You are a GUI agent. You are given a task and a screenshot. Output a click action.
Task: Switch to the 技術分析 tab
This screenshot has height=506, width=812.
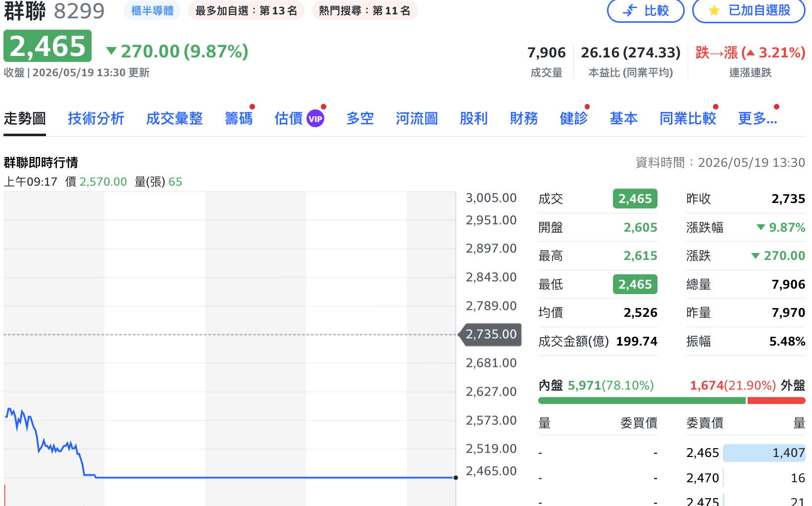[96, 118]
